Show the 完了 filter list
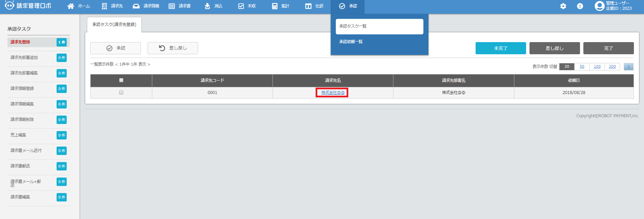Viewport: 644px width, 219px height. click(608, 48)
